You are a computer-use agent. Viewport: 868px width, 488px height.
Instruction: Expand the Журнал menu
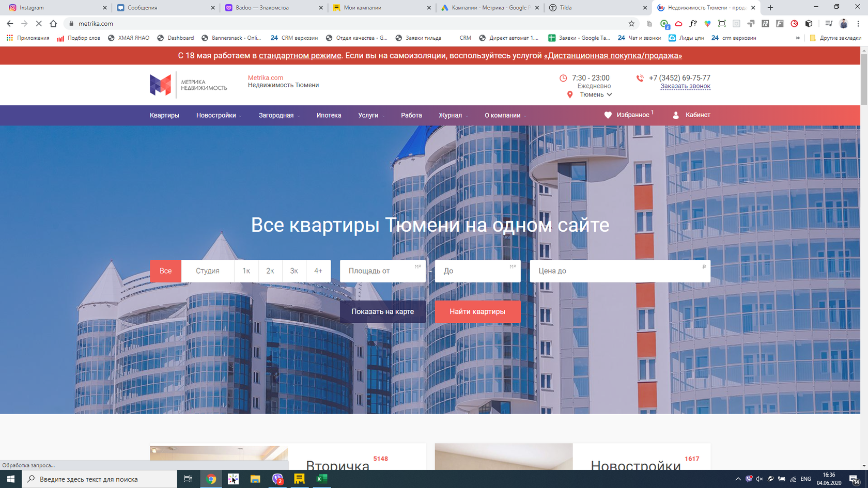coord(453,115)
